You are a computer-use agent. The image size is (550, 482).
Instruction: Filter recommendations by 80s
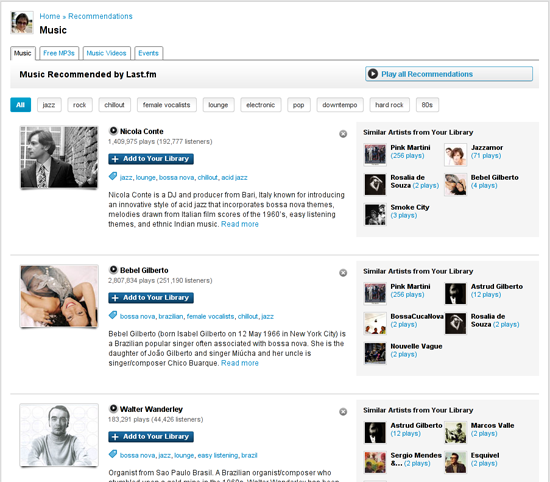427,105
